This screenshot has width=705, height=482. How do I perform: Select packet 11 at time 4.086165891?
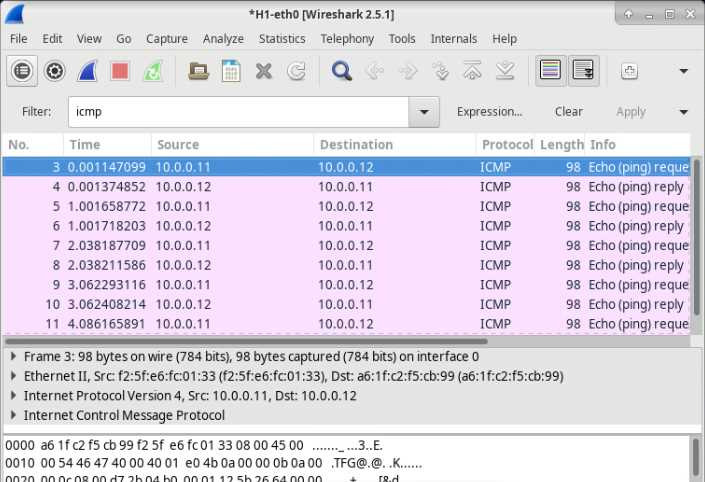[x=346, y=324]
